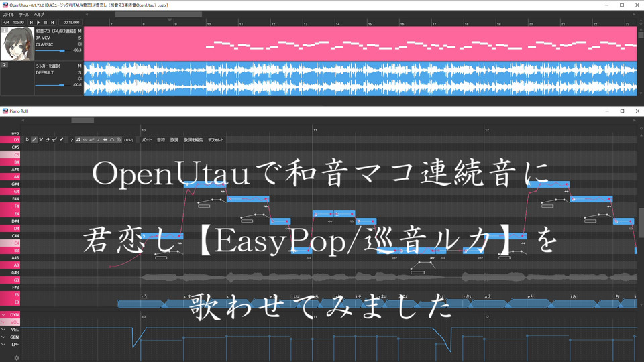Image resolution: width=644 pixels, height=362 pixels.
Task: Open DEFAULT renderer selector on track 2
Action: tap(45, 72)
